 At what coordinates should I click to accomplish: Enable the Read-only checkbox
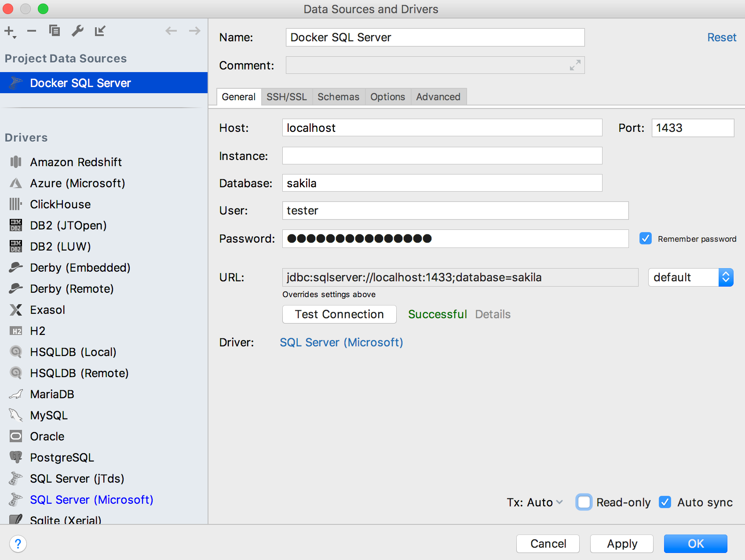pos(584,502)
